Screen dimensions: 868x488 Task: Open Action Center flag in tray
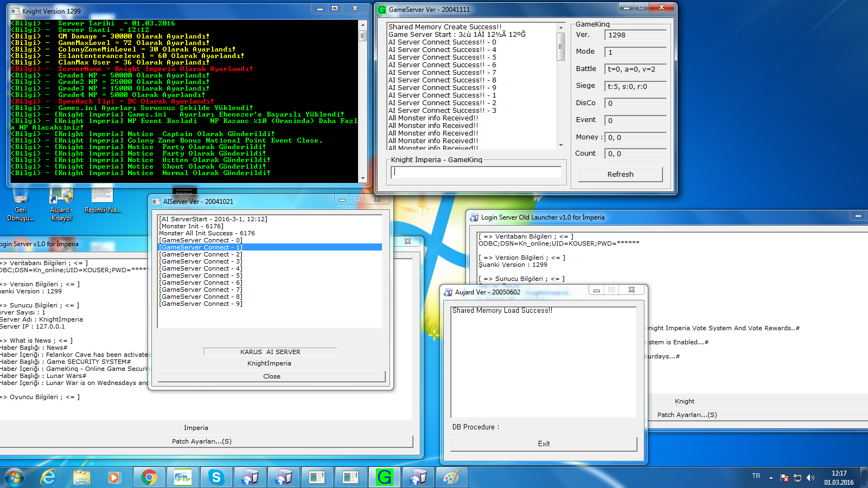coord(784,478)
